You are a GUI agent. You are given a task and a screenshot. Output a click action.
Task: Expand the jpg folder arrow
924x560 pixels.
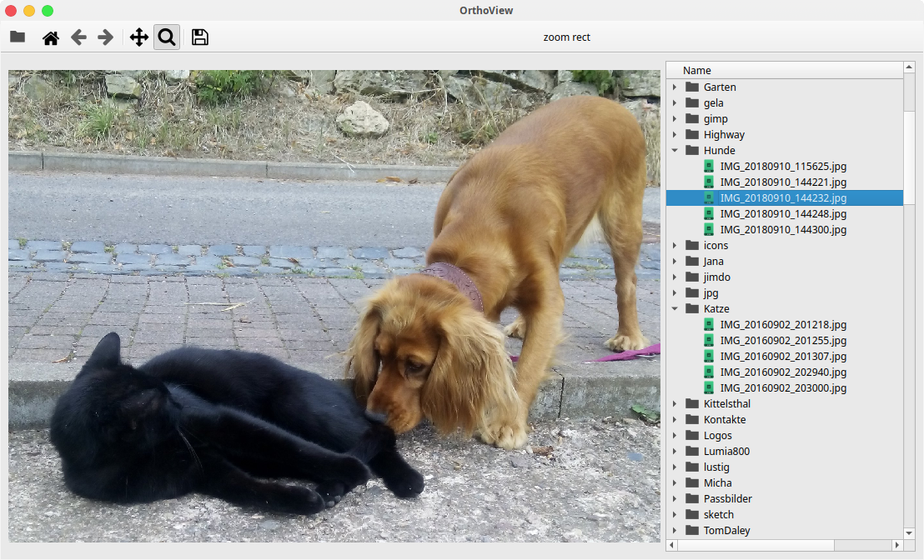point(675,293)
